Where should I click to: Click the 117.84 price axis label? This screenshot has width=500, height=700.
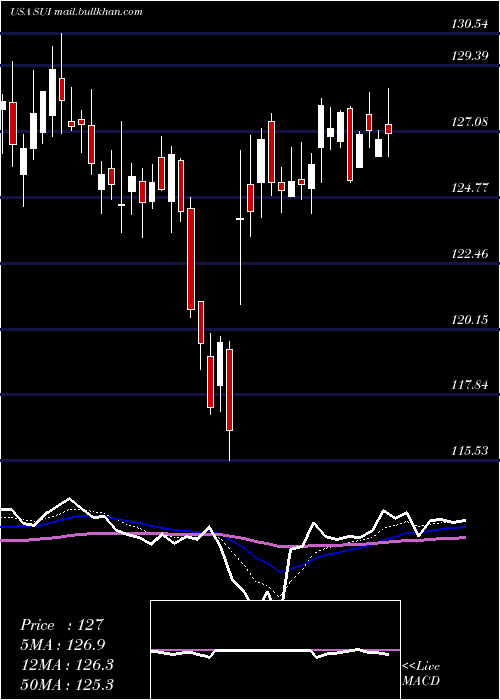point(469,385)
